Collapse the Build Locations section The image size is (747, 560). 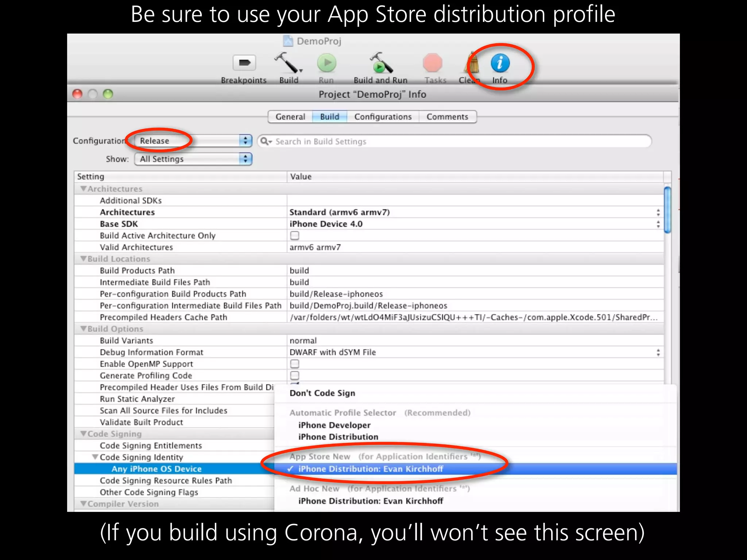[x=84, y=259]
